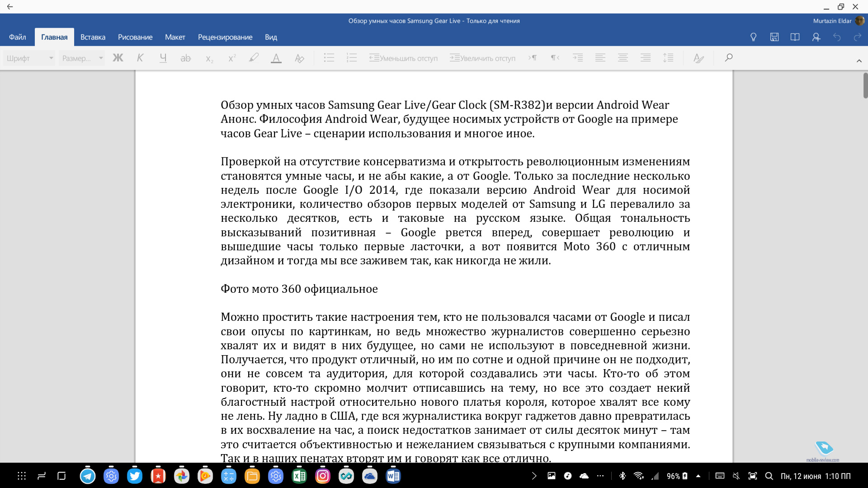Switch to the Главная tab
The image size is (868, 488).
54,37
